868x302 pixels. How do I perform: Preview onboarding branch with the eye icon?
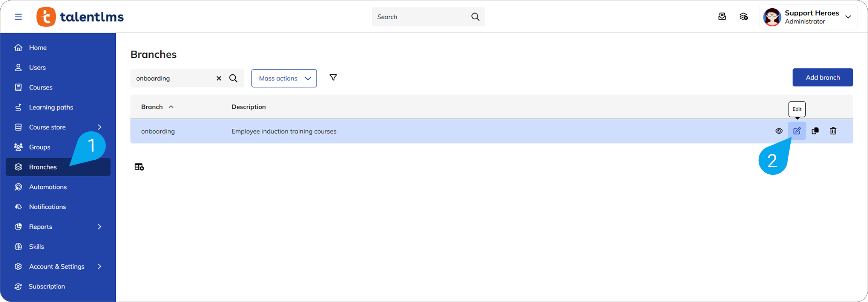tap(779, 131)
